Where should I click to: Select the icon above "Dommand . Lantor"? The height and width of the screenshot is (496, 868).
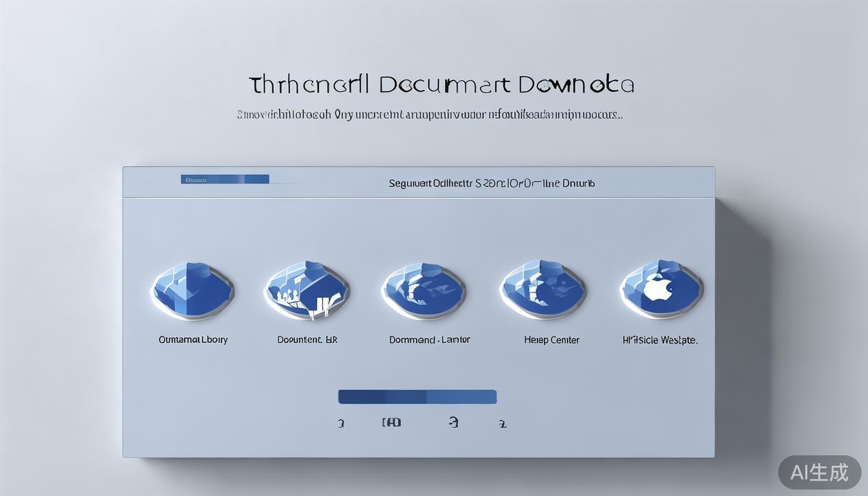[x=424, y=291]
